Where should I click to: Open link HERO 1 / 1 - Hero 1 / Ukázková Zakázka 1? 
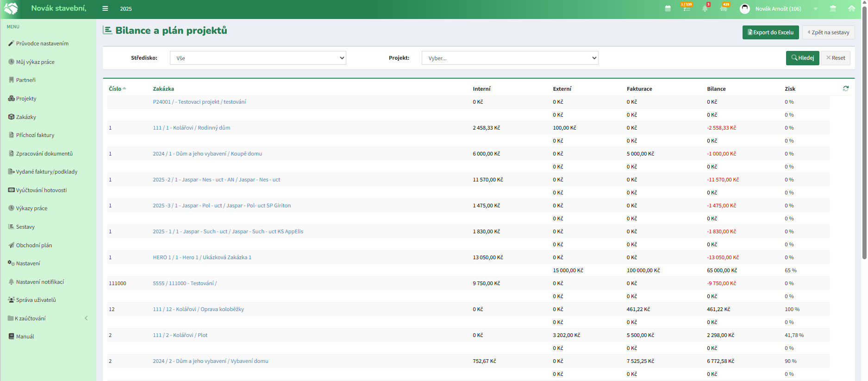[202, 257]
